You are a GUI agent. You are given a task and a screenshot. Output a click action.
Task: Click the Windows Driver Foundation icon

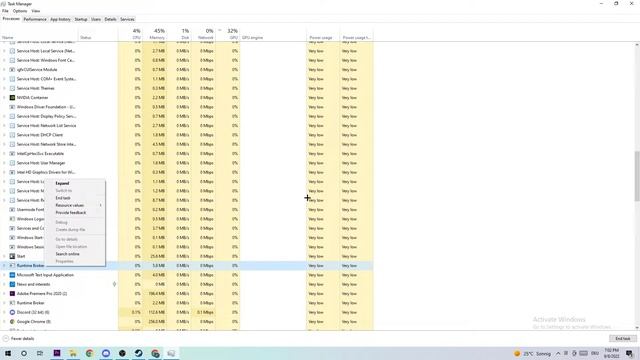click(x=12, y=107)
